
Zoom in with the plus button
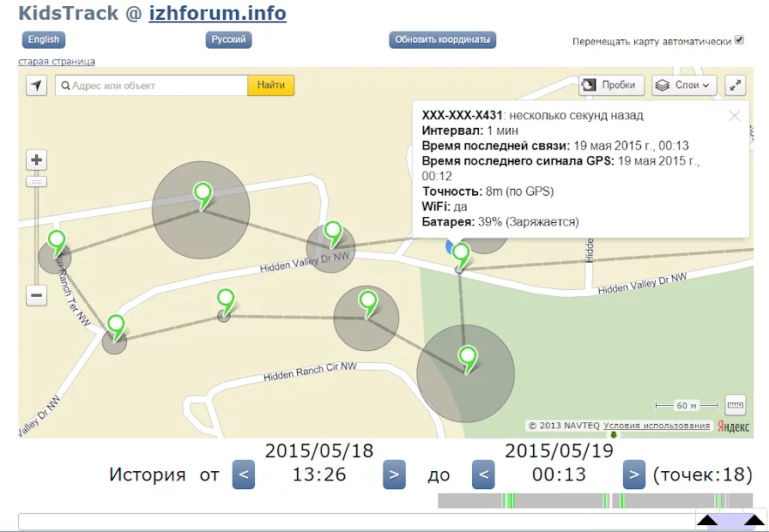click(36, 160)
